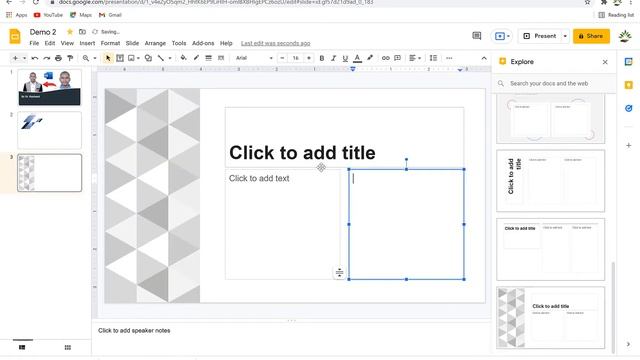
Task: Open the Insert menu
Action: coord(87,43)
